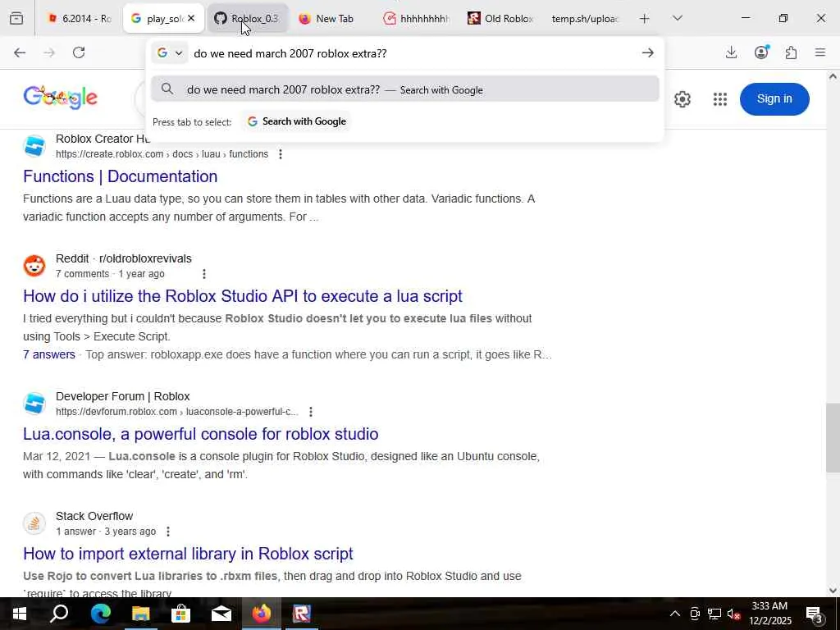The image size is (840, 630).
Task: Open the Firefox application menu
Action: (x=820, y=52)
